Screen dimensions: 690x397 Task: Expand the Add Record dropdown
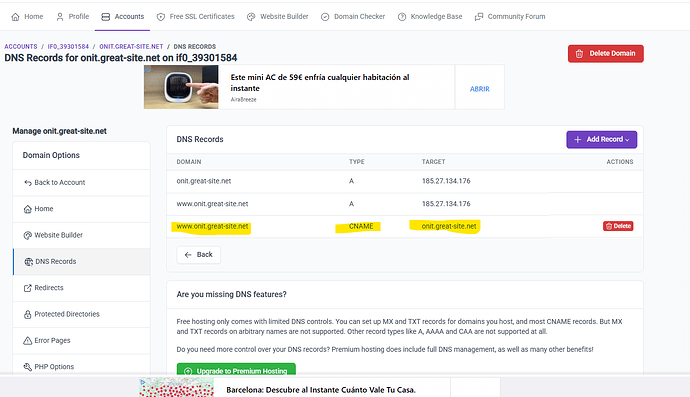[602, 140]
